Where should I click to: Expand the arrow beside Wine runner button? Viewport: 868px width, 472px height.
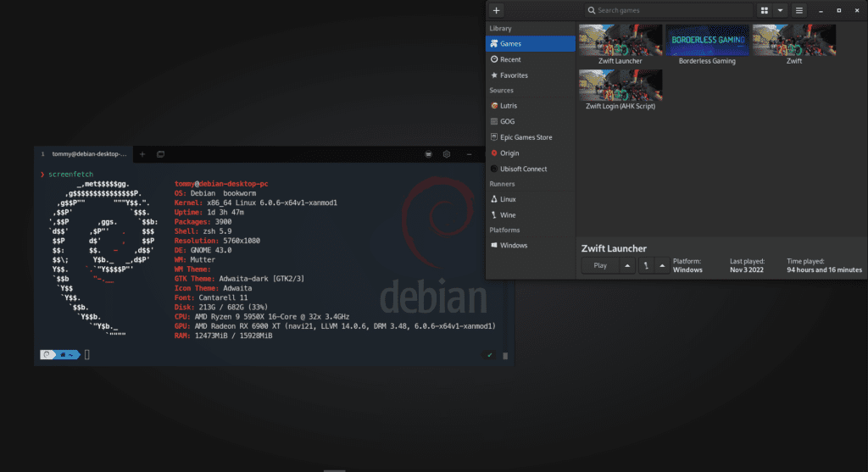pyautogui.click(x=661, y=265)
